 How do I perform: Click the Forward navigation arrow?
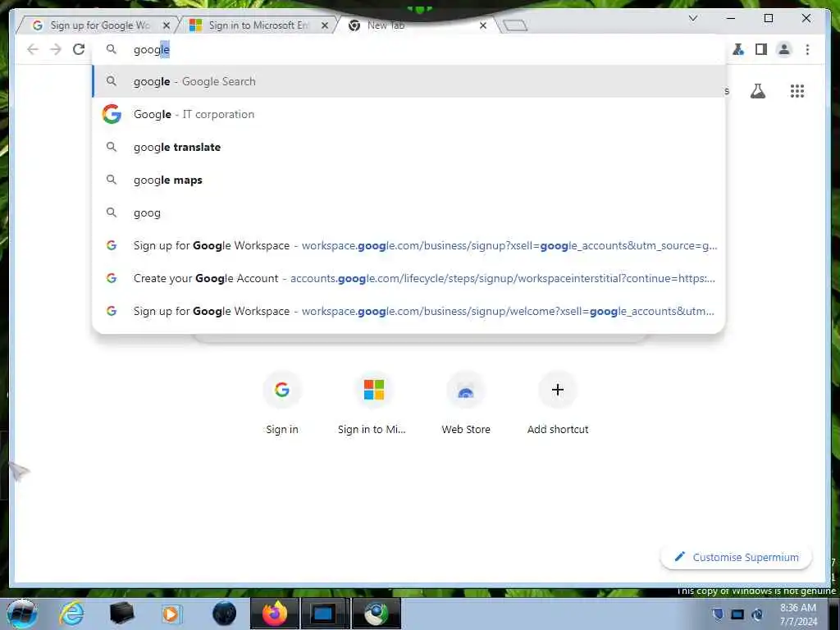click(56, 49)
